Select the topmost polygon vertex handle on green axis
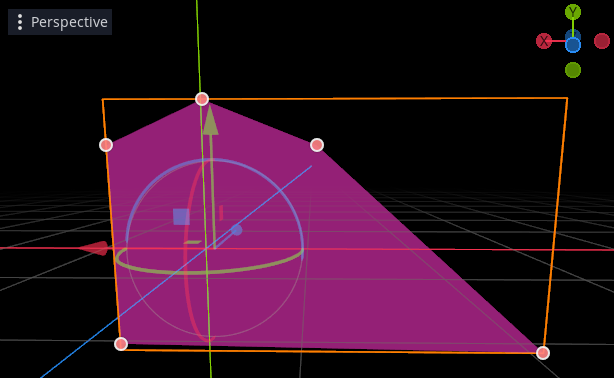This screenshot has height=378, width=614. (x=202, y=99)
